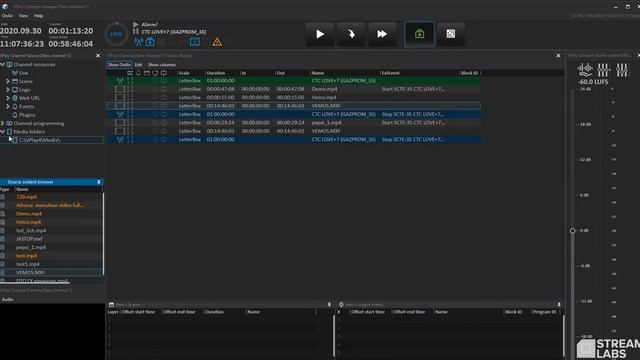The image size is (640, 360).
Task: Click the pause icon beside CTC LOVE+7
Action: click(136, 31)
